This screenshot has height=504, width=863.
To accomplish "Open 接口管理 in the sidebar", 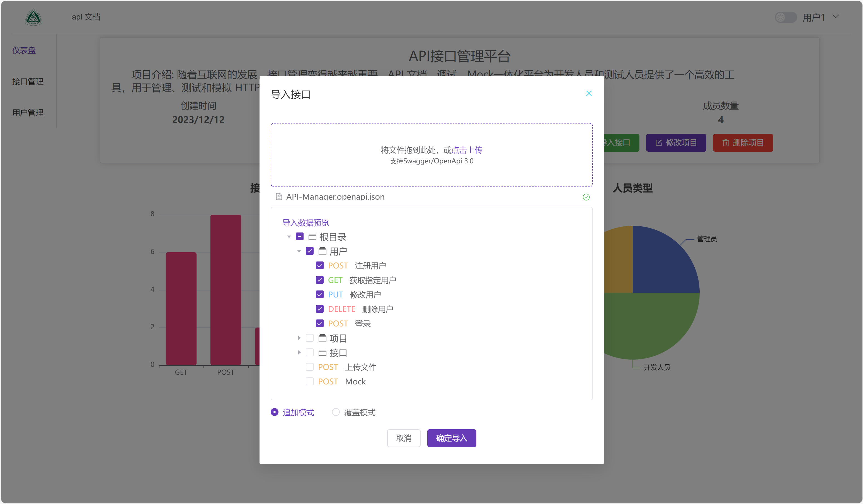I will [28, 81].
